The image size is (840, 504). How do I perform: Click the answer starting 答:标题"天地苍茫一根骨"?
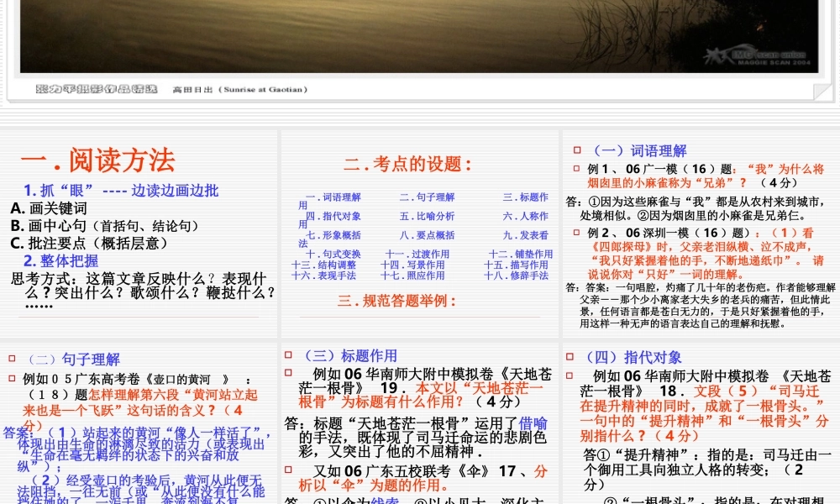pyautogui.click(x=417, y=438)
